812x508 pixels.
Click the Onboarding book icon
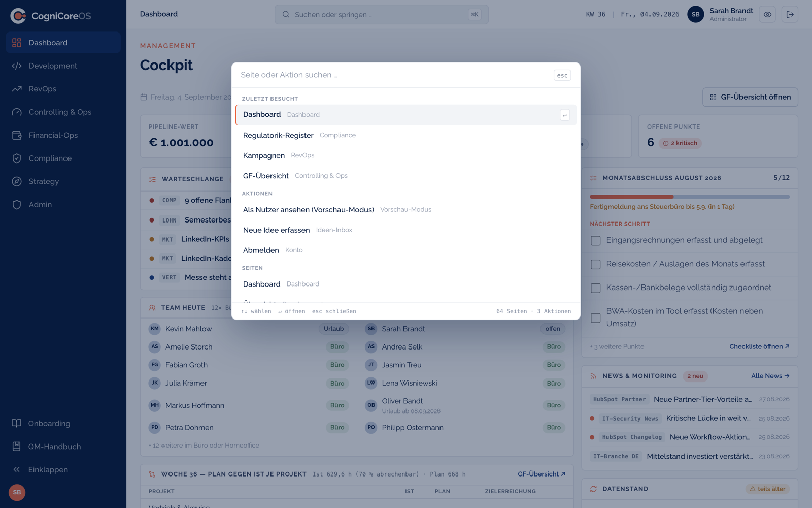[17, 423]
